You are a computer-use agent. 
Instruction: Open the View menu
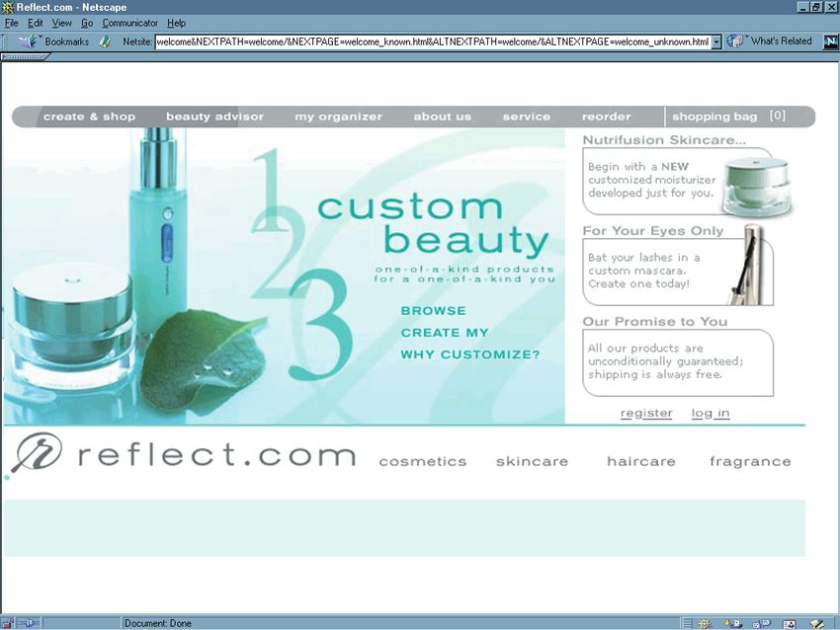[61, 23]
